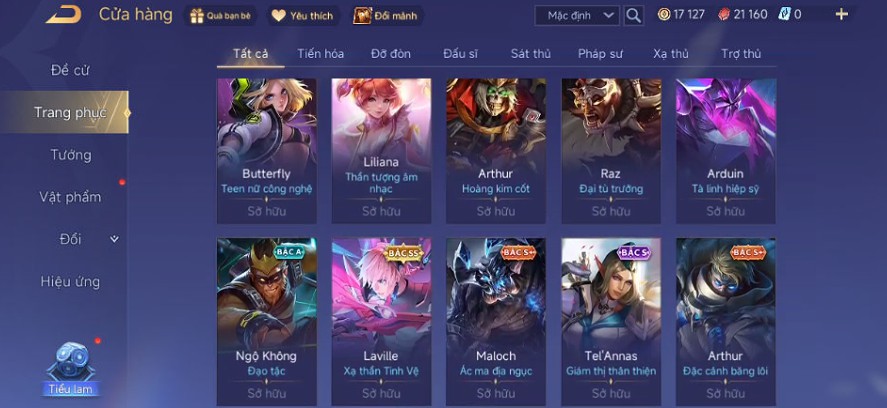Open Vật phẩm sidebar section
The height and width of the screenshot is (408, 887).
click(x=71, y=197)
